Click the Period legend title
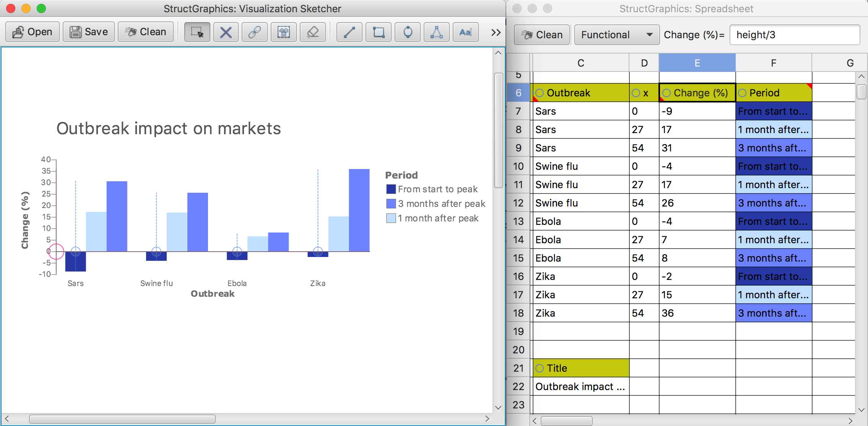868x426 pixels. (x=401, y=175)
